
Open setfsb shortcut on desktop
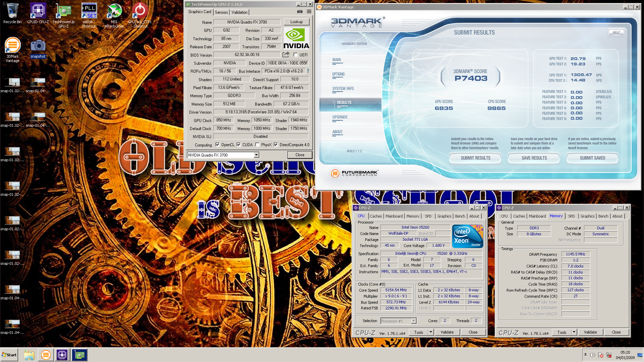(x=89, y=16)
